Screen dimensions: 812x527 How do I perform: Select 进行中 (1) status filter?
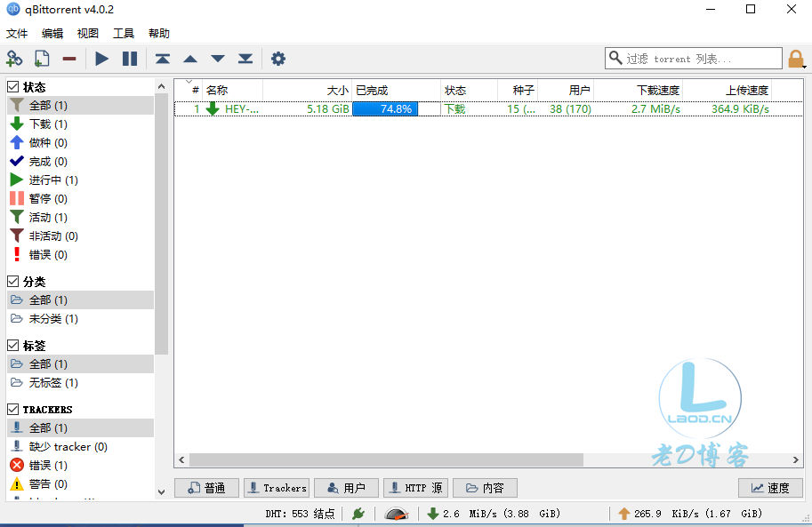(81, 180)
